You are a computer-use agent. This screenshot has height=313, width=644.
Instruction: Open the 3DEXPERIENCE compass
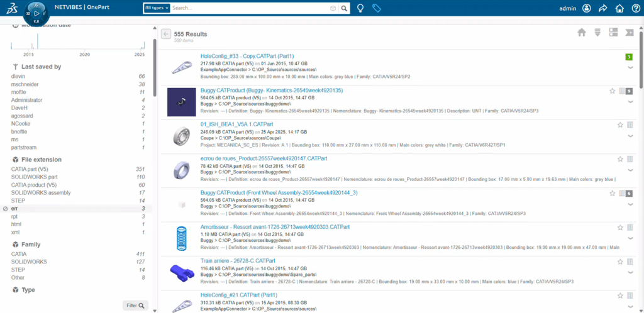(x=36, y=13)
